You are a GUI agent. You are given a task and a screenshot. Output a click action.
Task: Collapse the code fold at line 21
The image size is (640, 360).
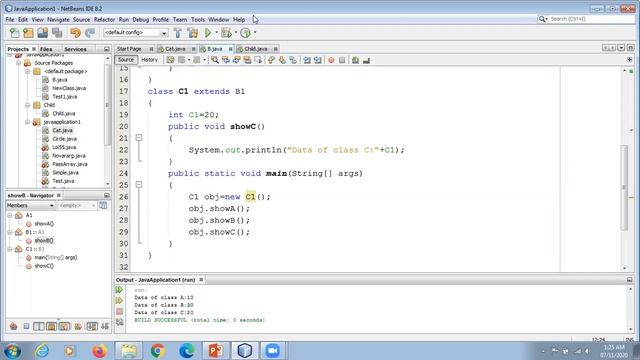coord(139,138)
